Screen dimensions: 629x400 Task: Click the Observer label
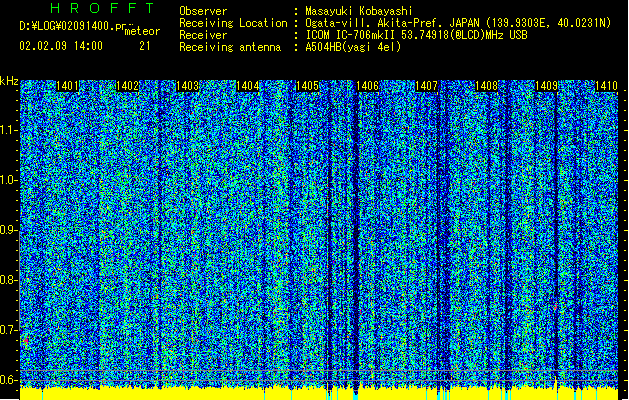[x=203, y=11]
